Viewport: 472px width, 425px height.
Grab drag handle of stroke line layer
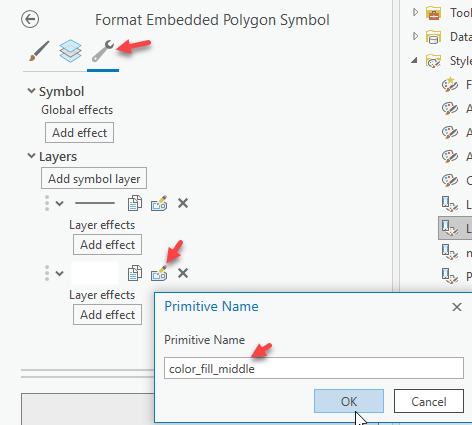pos(47,203)
